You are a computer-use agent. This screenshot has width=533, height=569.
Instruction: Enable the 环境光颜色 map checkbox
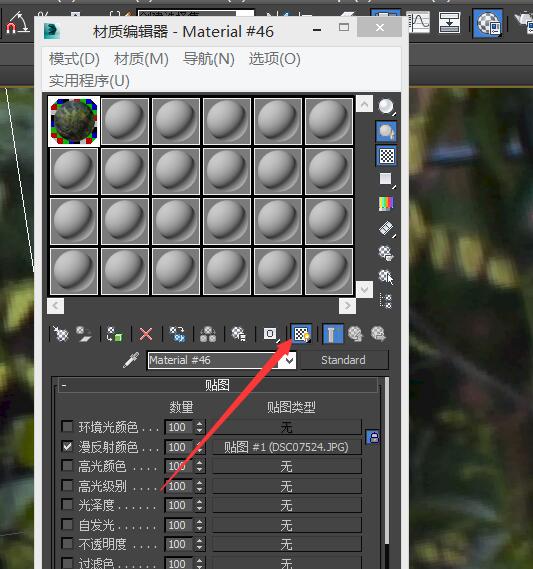pos(67,426)
